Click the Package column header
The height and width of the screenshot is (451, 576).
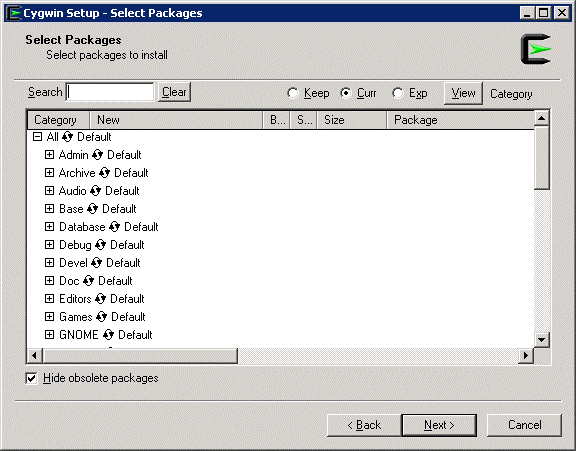[461, 120]
